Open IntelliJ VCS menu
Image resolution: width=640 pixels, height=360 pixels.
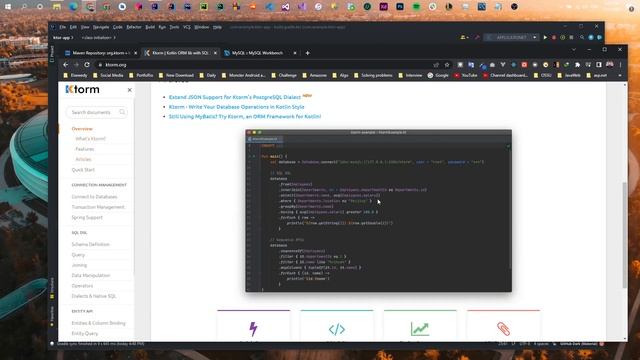point(187,27)
